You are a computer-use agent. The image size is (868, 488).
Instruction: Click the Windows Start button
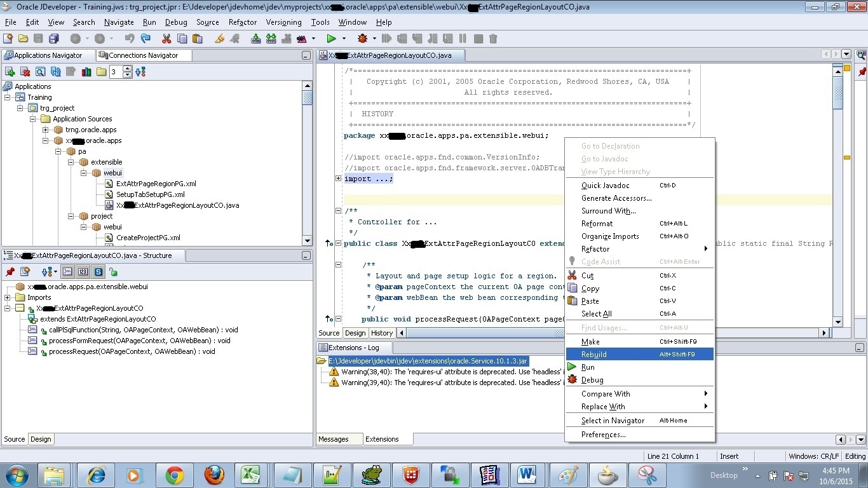tap(17, 475)
